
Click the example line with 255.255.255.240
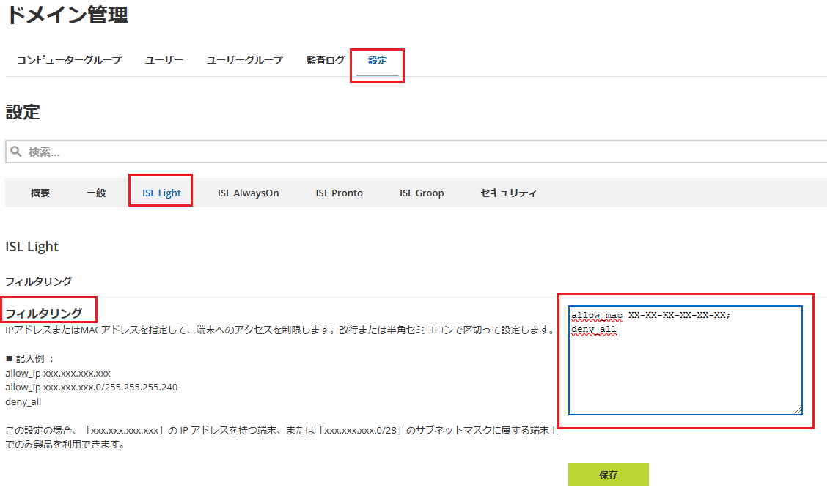click(x=92, y=388)
